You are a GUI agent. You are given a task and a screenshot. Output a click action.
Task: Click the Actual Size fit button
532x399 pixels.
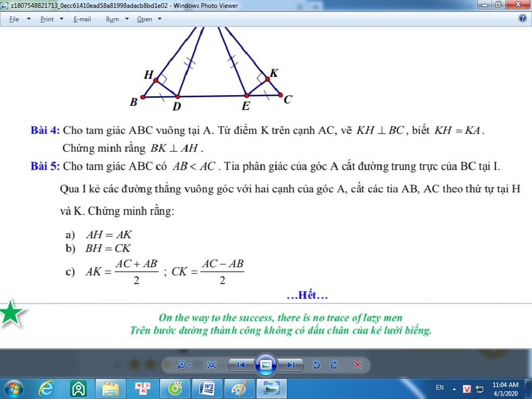point(211,365)
